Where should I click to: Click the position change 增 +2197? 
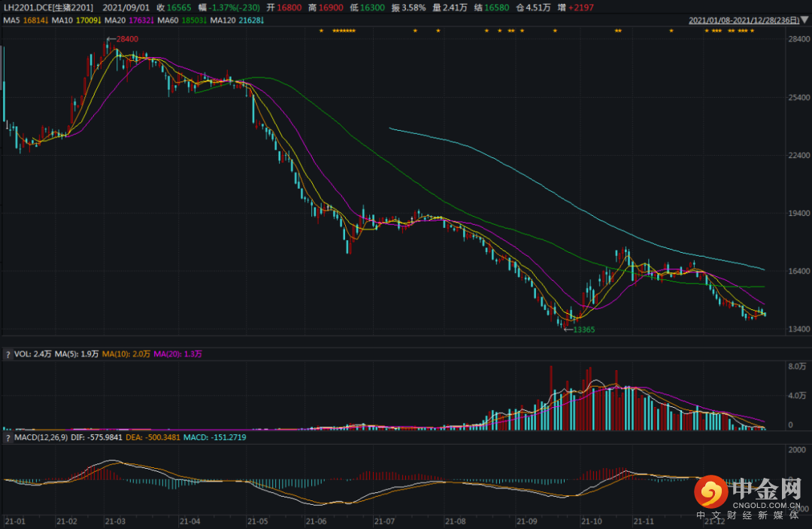coord(576,8)
